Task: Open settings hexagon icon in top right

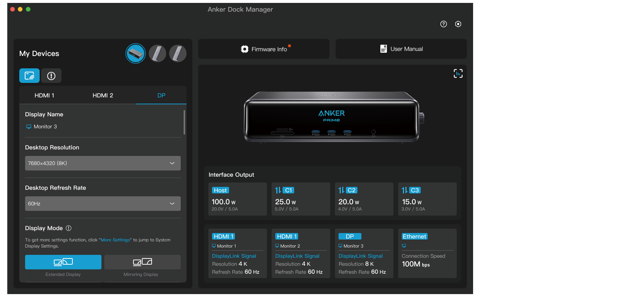Action: (458, 24)
